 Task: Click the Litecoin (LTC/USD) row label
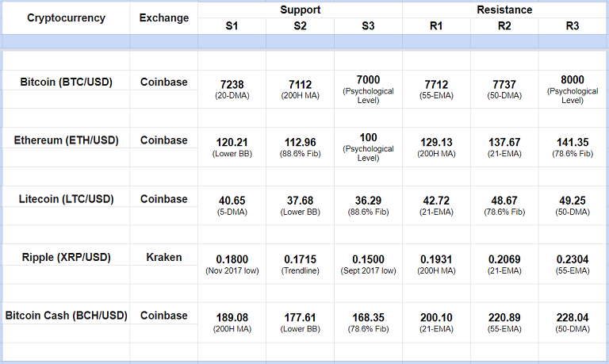[66, 199]
